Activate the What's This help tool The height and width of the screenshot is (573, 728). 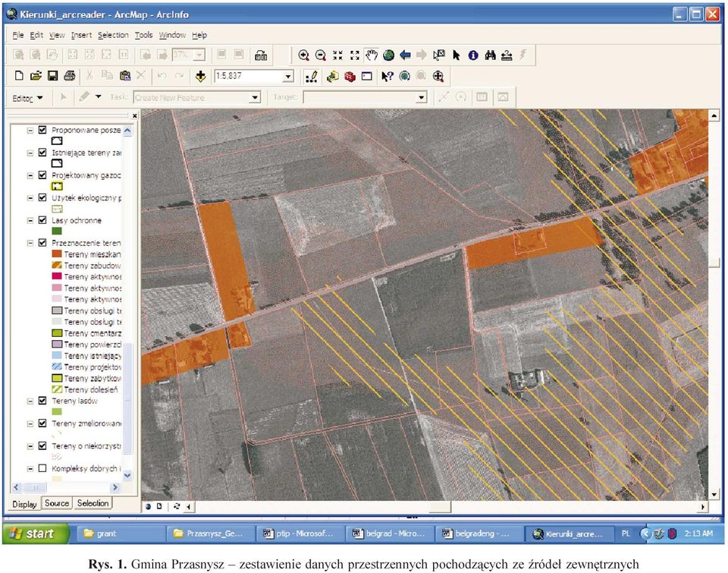(x=387, y=76)
